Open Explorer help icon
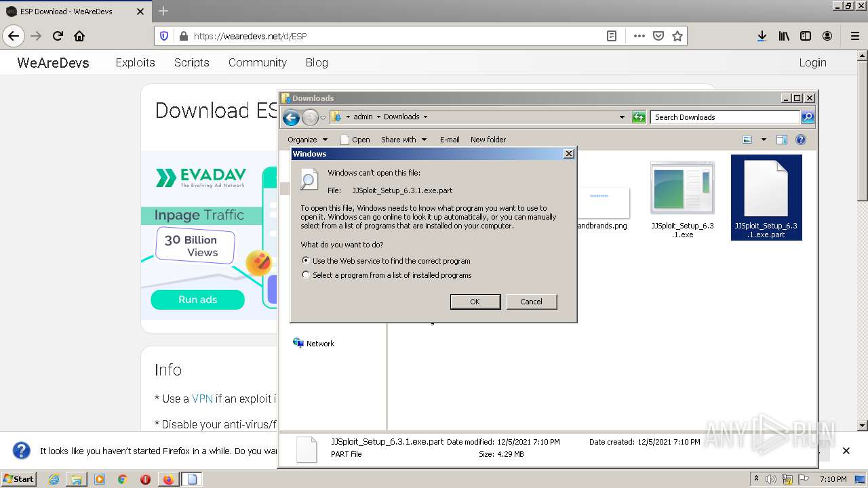 [x=801, y=140]
